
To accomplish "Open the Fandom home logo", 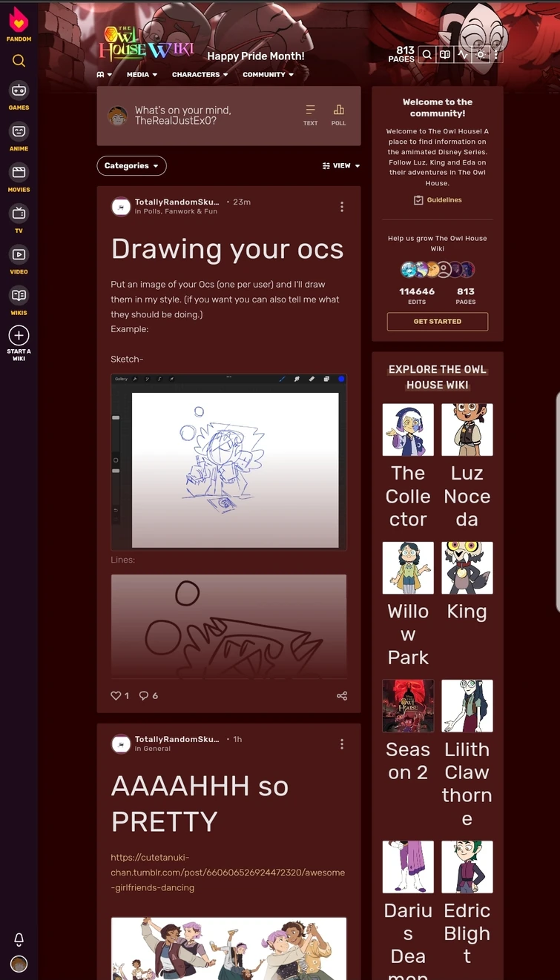I will point(19,23).
